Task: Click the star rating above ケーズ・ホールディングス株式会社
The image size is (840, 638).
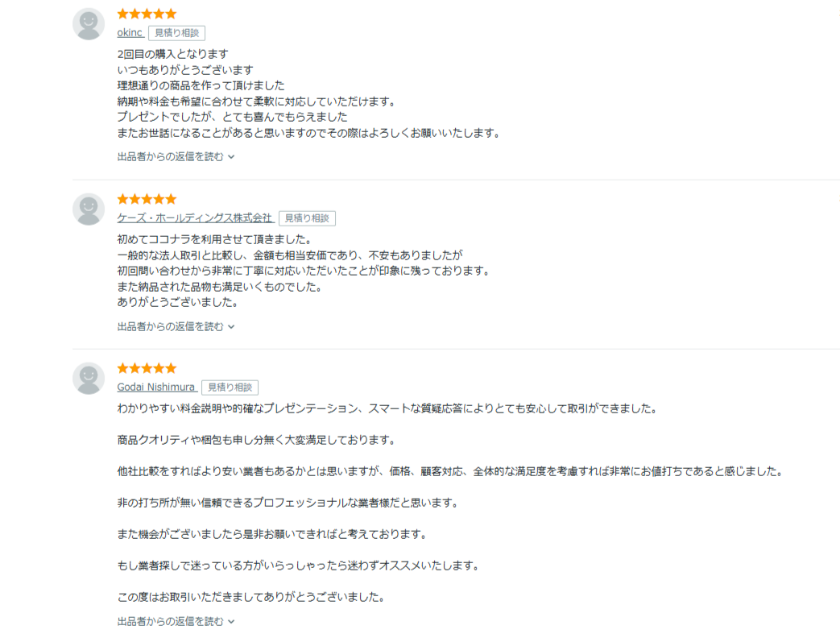Action: click(x=147, y=199)
